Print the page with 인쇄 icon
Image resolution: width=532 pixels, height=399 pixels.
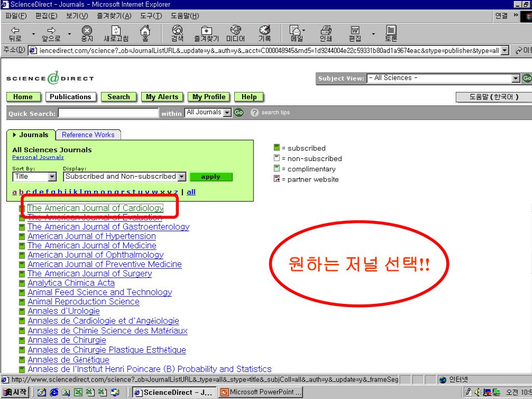[x=326, y=34]
